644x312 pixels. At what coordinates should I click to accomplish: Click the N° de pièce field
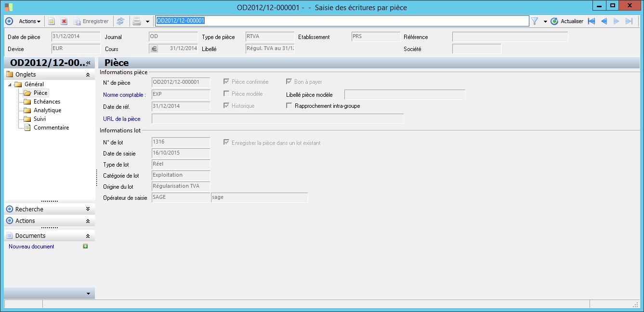[181, 82]
